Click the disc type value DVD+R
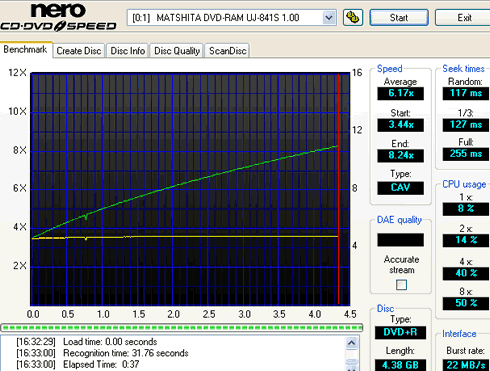This screenshot has height=371, width=490. coord(400,332)
